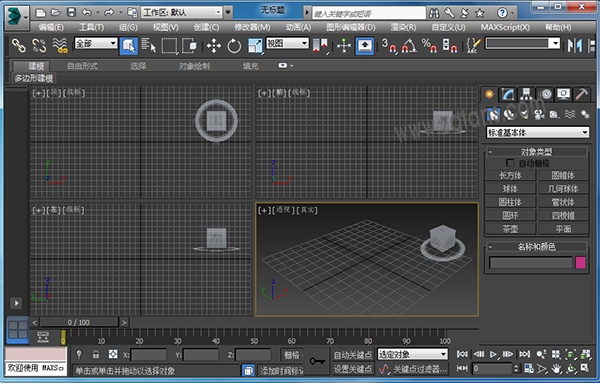The height and width of the screenshot is (383, 600).
Task: Click Play Animation button
Action: coord(493,354)
